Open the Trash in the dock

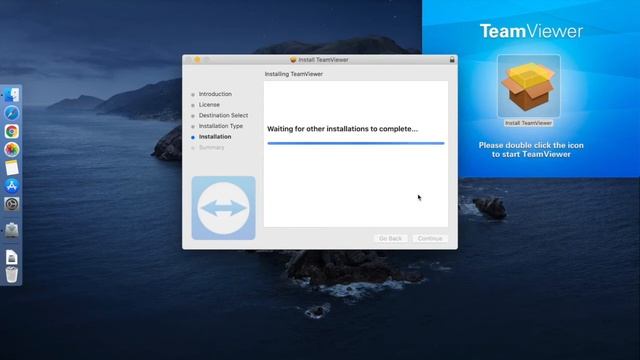coord(12,274)
